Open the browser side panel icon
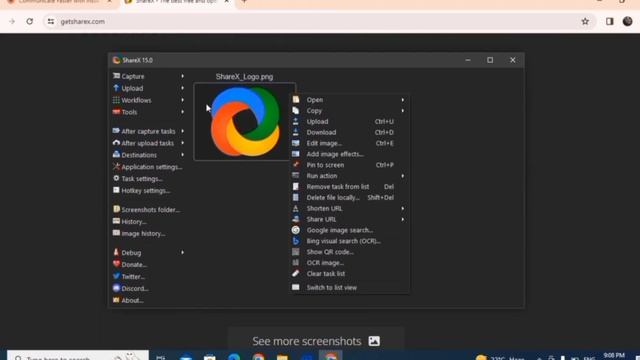The image size is (640, 360). (609, 21)
